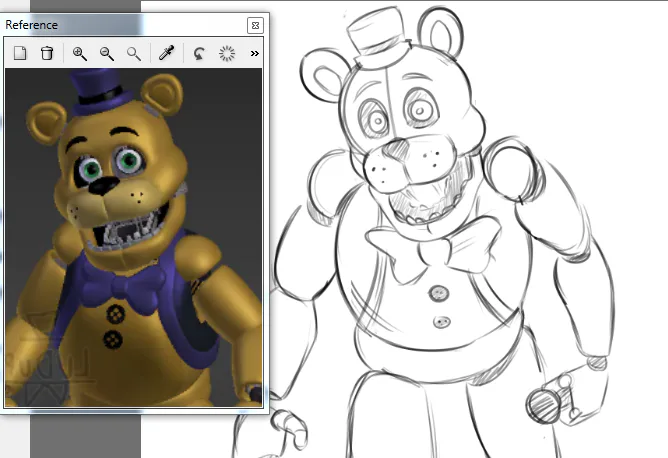Screen dimensions: 668x458
Task: Open a new reference image file
Action: (x=20, y=53)
